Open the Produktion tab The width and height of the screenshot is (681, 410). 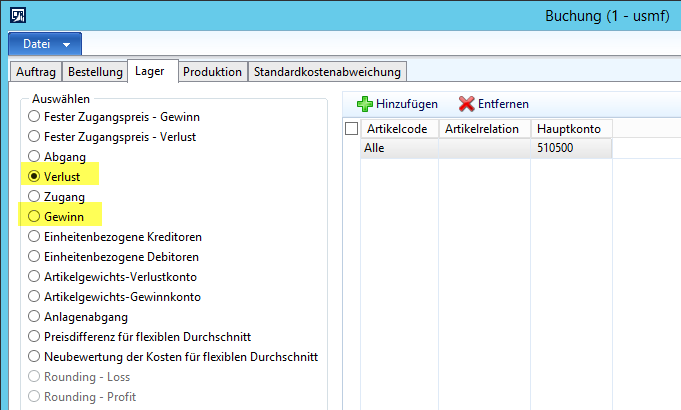212,72
